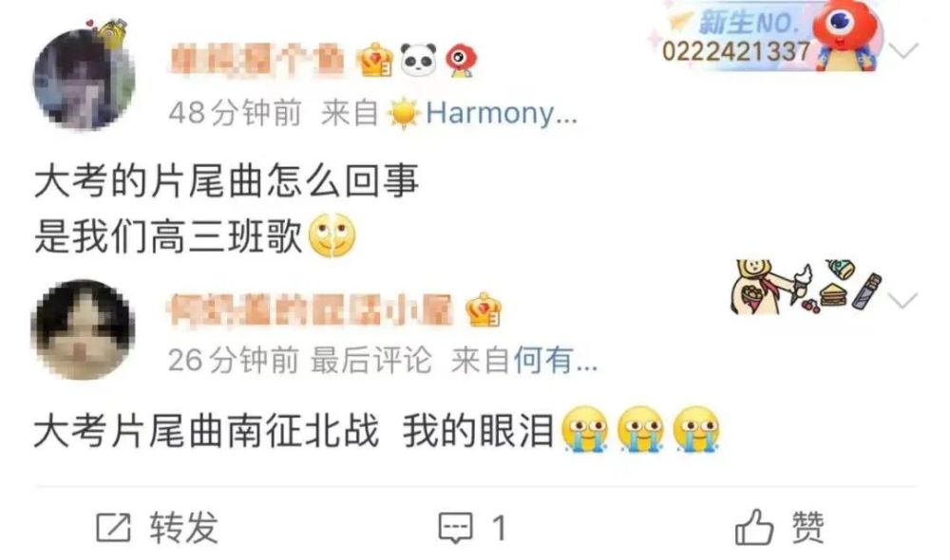Screen dimensions: 950x560
Task: Open the 何有... source link
Action: click(556, 361)
